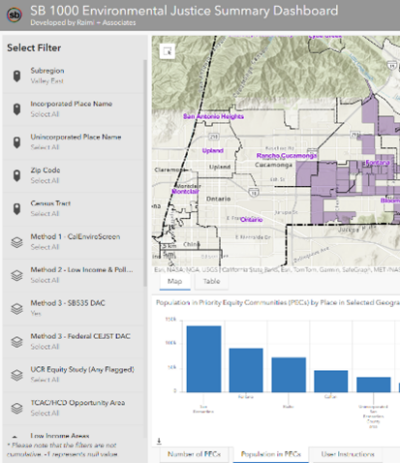Click the purple Montclair map label

[185, 191]
